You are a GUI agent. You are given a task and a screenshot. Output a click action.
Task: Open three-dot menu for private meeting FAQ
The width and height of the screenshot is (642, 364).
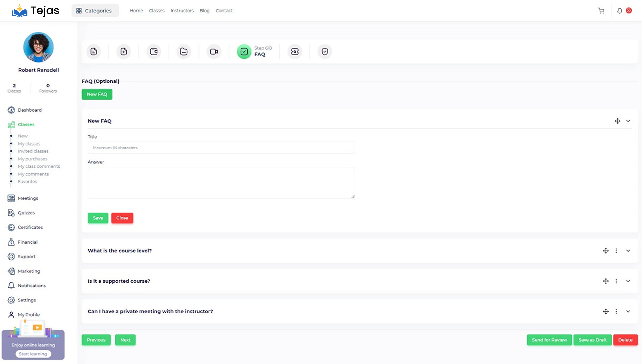(616, 311)
